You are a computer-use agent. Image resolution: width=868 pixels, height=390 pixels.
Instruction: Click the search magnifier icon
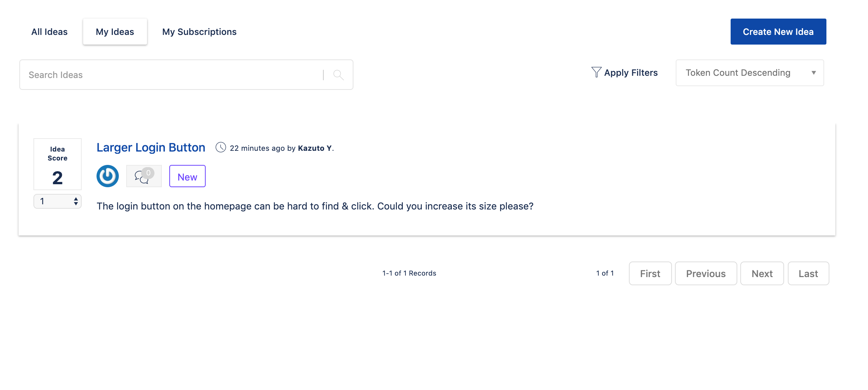pyautogui.click(x=338, y=75)
